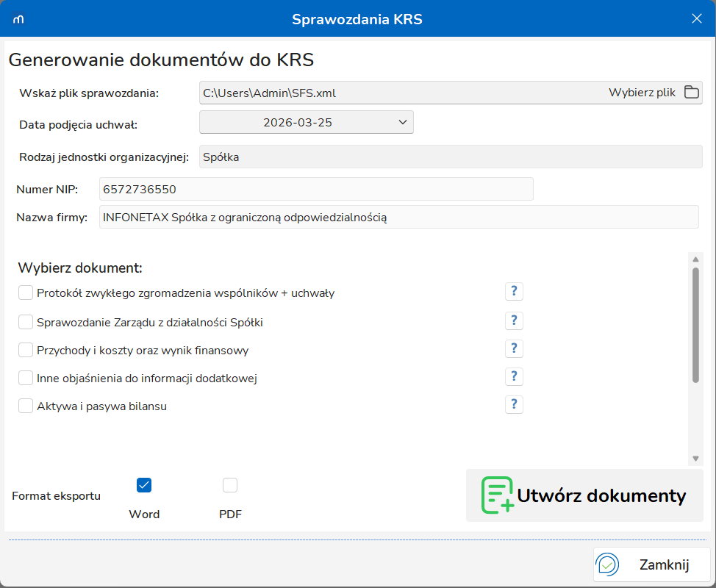Uncheck the Word export format

coord(144,485)
